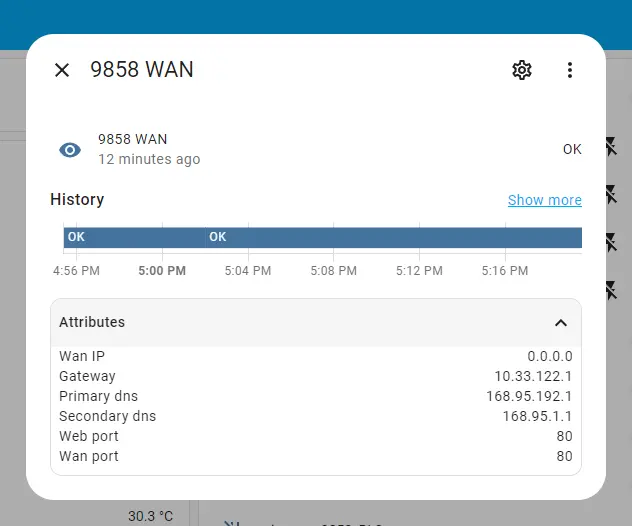Viewport: 632px width, 526px height.
Task: Collapse the Attributes section using the chevron
Action: pyautogui.click(x=561, y=323)
